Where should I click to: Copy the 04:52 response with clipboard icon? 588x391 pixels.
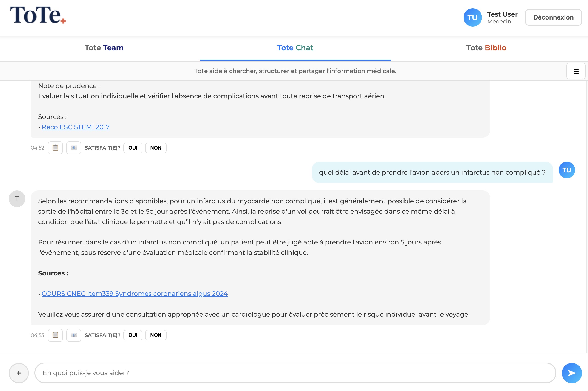click(x=55, y=148)
